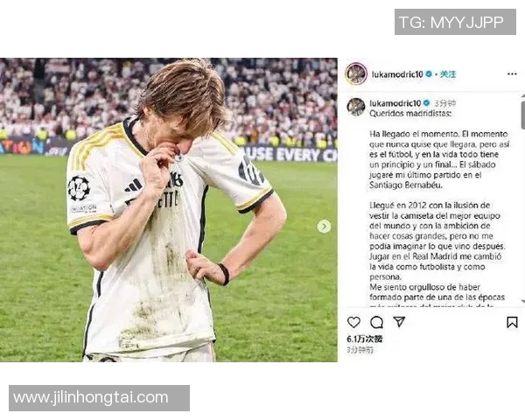
Task: Open the three-dot more options menu
Action: click(x=512, y=73)
